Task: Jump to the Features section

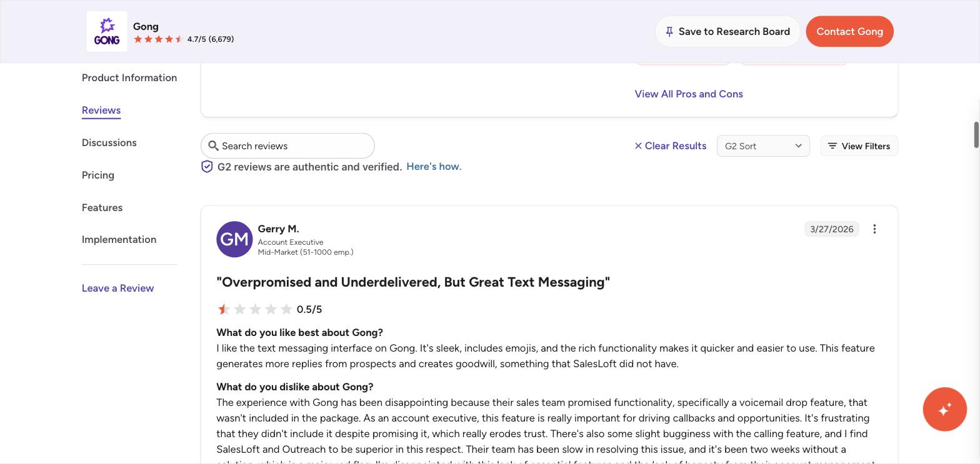Action: click(102, 207)
